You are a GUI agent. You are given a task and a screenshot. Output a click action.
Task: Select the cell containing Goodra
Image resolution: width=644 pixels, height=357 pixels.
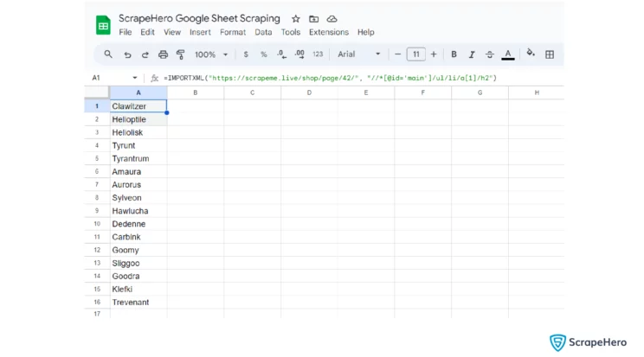pos(138,277)
